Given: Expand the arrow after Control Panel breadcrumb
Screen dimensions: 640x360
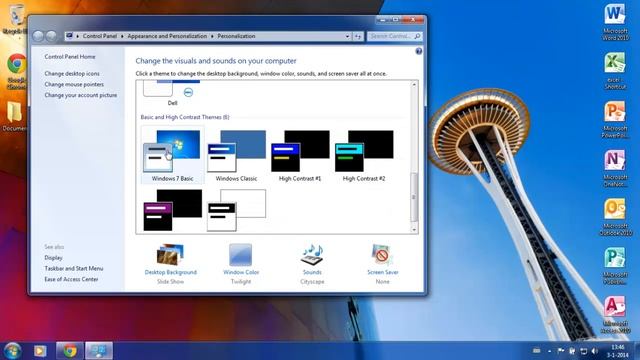Looking at the screenshot, I should pos(122,36).
